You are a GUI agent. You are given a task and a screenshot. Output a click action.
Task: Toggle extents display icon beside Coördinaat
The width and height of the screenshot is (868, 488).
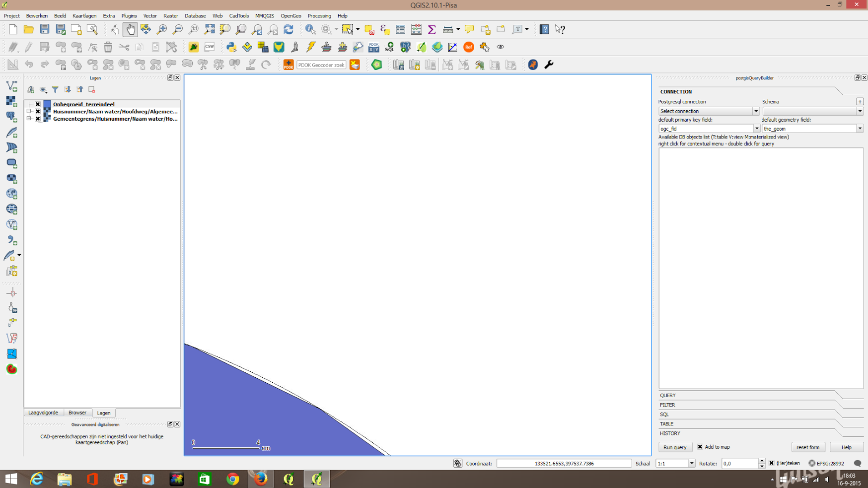(458, 463)
